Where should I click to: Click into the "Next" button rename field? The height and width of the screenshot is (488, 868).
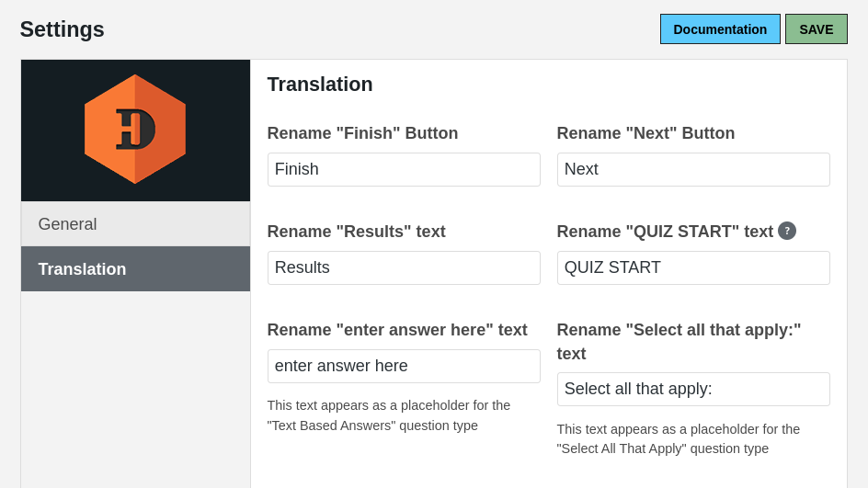693,170
